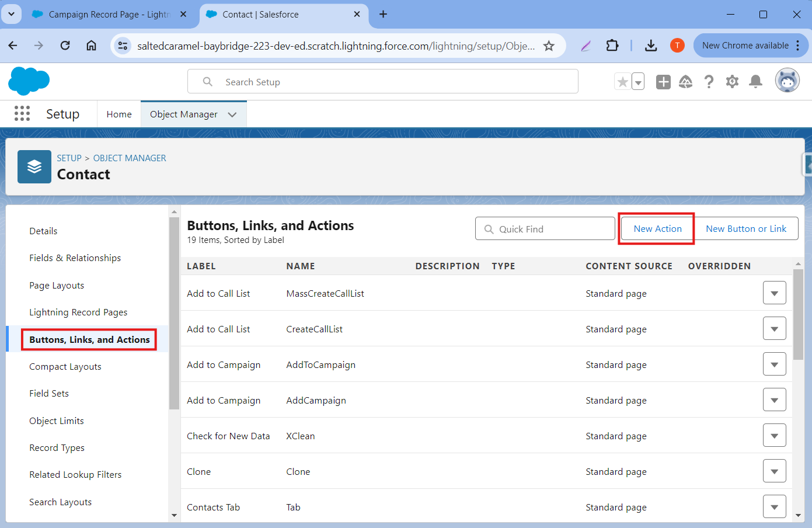Open the Salesforce Help question mark
812x528 pixels.
click(x=709, y=82)
